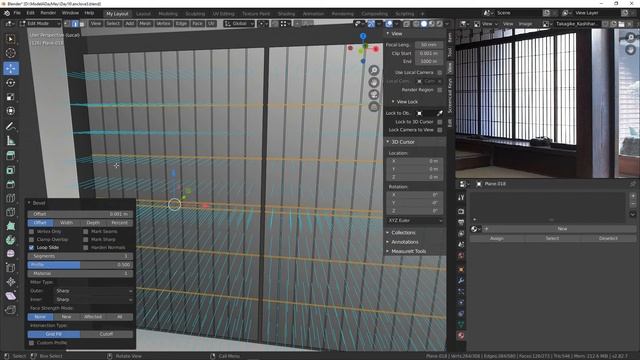Toggle Lock to 3D Cursor checkbox

click(440, 122)
